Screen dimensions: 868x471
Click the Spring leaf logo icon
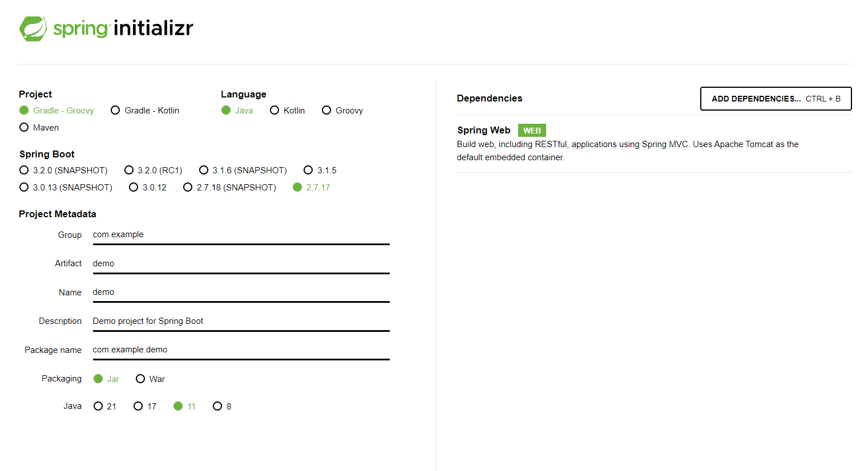33,29
